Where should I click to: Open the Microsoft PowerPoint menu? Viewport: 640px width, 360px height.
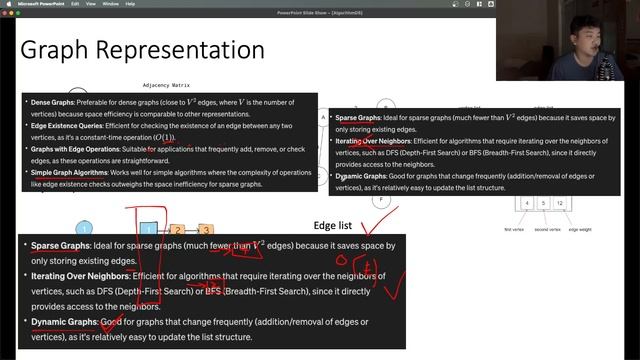tap(41, 4)
